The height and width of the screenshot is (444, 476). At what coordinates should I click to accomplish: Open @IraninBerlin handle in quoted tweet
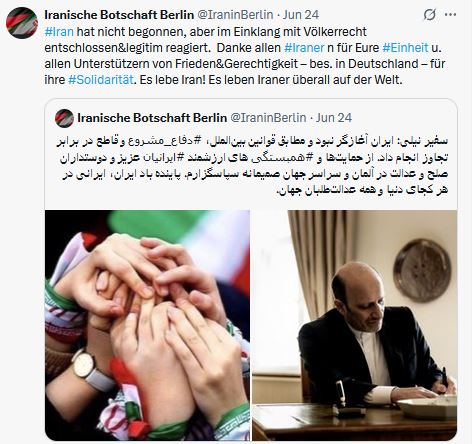268,118
